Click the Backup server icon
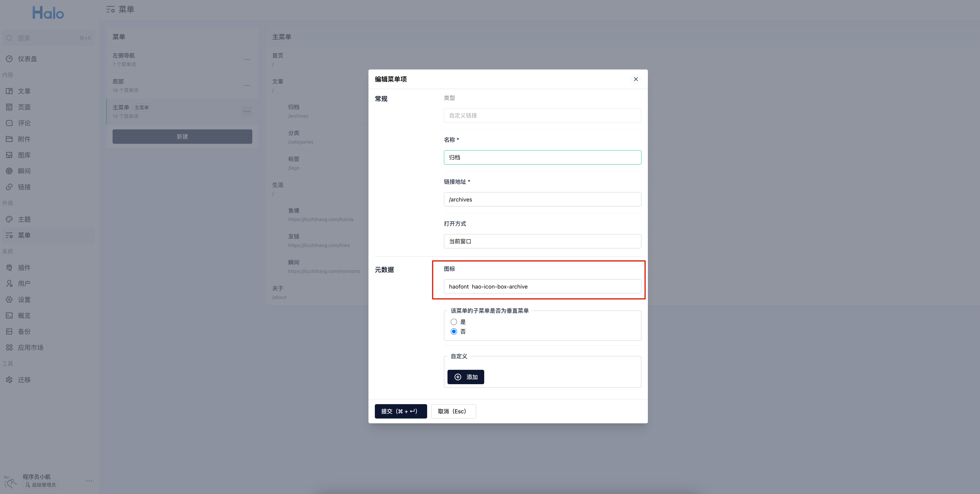 click(x=9, y=331)
